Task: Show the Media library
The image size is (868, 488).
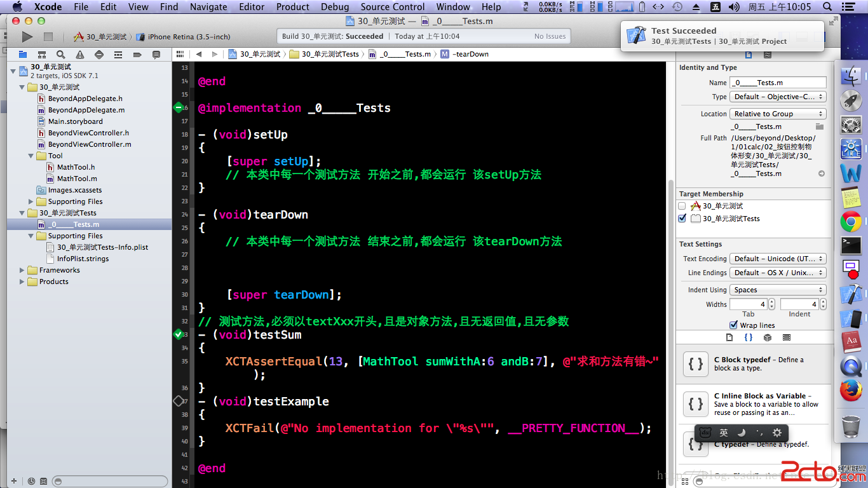Action: [x=787, y=337]
